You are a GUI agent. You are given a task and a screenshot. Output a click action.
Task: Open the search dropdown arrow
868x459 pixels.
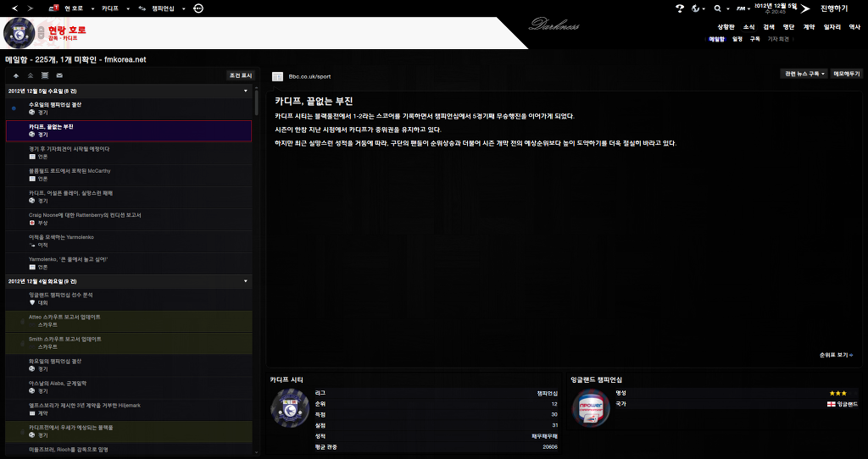728,8
